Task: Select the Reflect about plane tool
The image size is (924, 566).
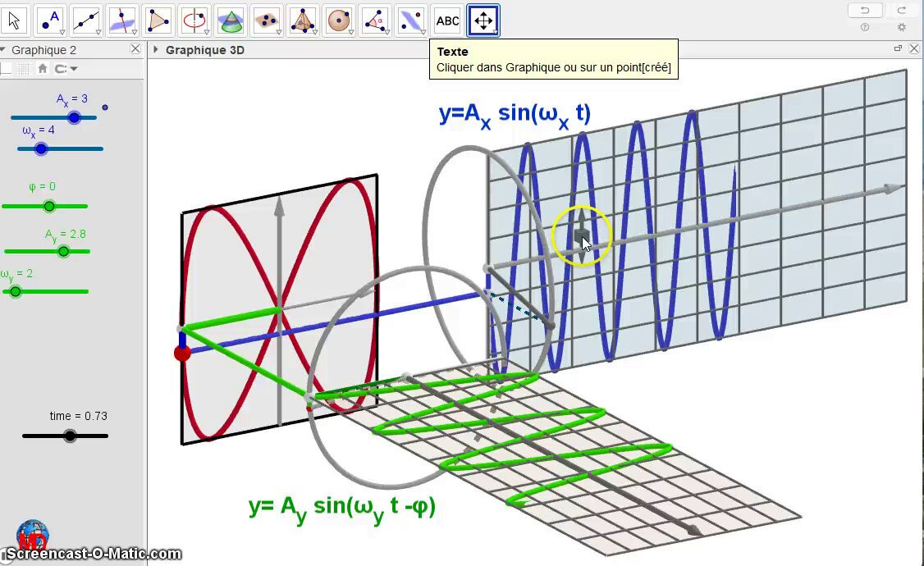Action: [x=411, y=21]
